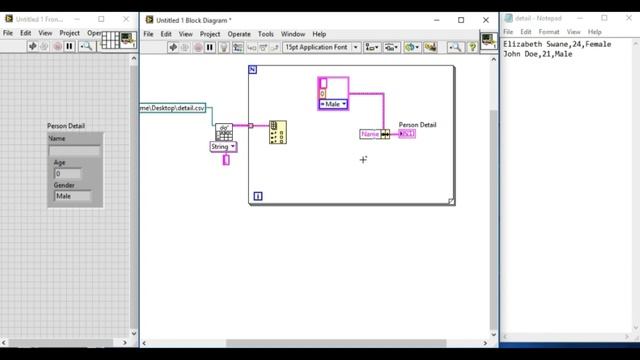
Task: Click Run Continuously in Block Diagram toolbar
Action: coord(185,47)
